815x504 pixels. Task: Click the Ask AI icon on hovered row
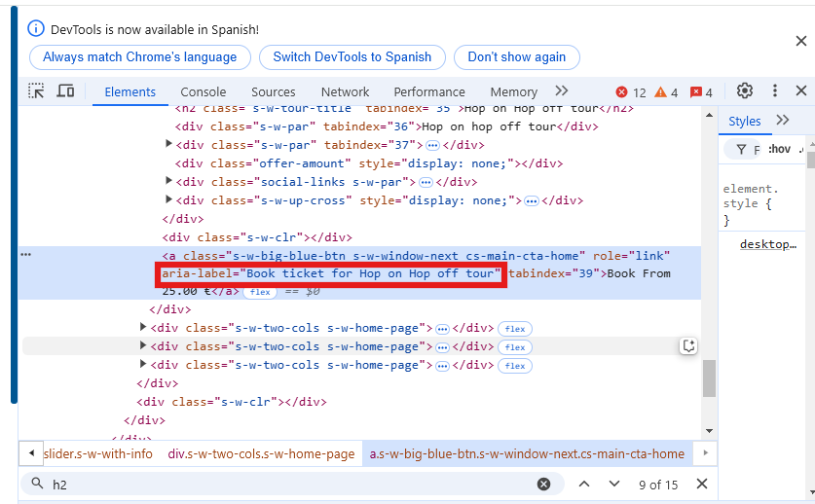688,346
